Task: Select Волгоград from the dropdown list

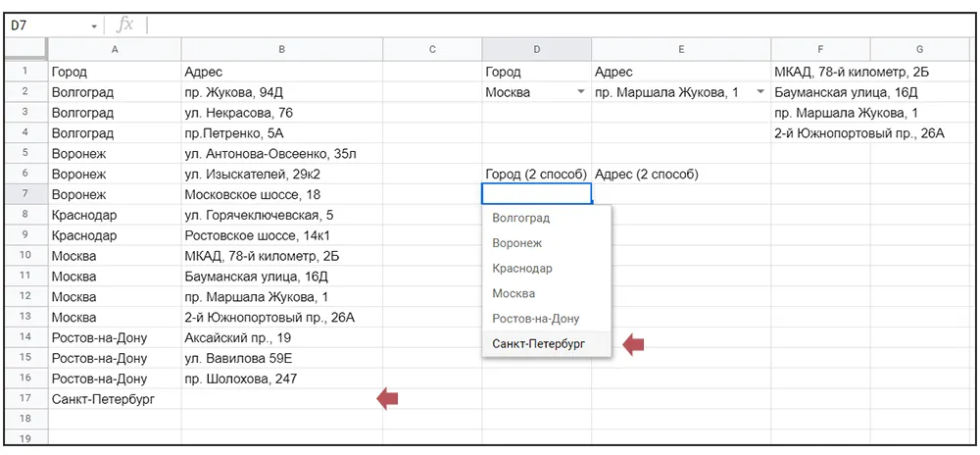Action: tap(520, 218)
